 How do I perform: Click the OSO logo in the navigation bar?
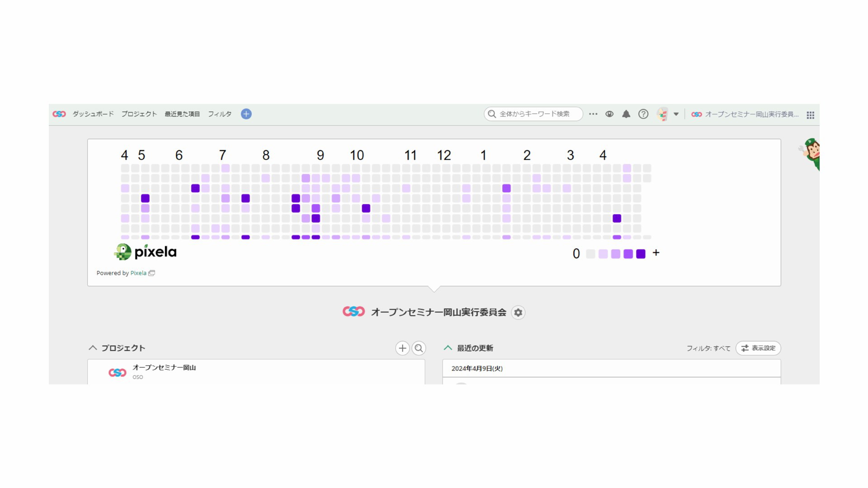click(59, 114)
